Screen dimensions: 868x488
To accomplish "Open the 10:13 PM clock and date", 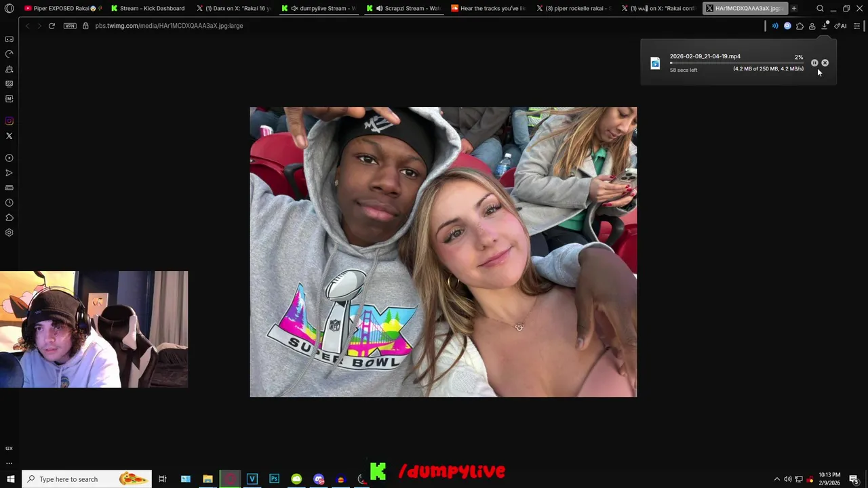I will point(829,479).
